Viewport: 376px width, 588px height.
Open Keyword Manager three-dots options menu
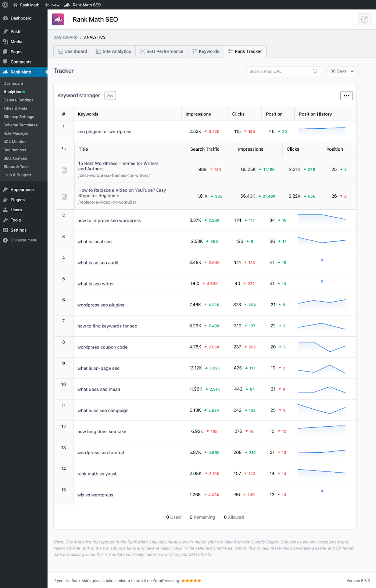pos(346,96)
